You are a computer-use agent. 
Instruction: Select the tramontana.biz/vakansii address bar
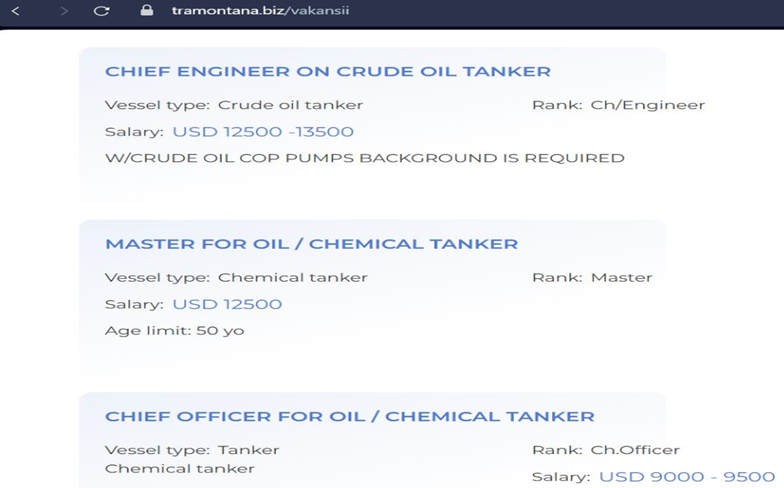pyautogui.click(x=260, y=10)
